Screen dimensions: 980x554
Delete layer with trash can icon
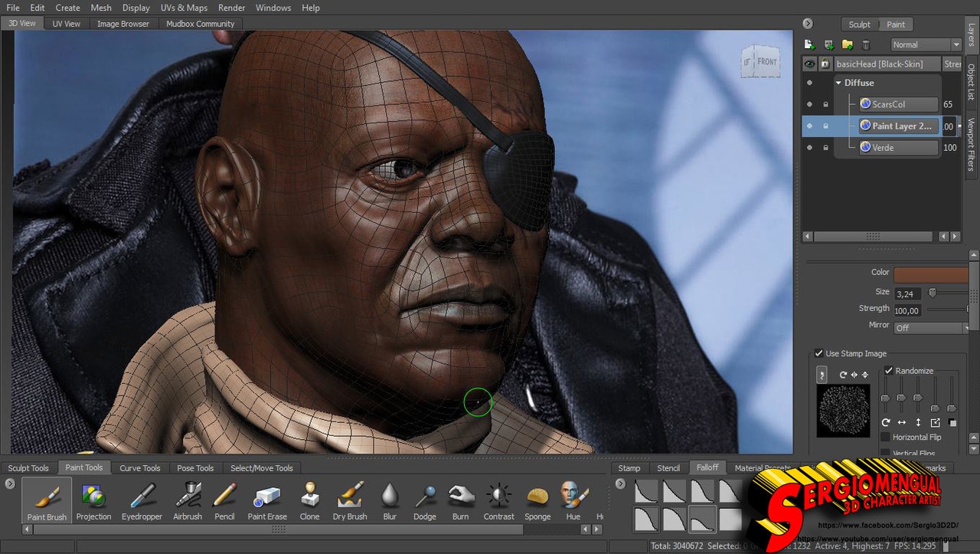tap(866, 45)
